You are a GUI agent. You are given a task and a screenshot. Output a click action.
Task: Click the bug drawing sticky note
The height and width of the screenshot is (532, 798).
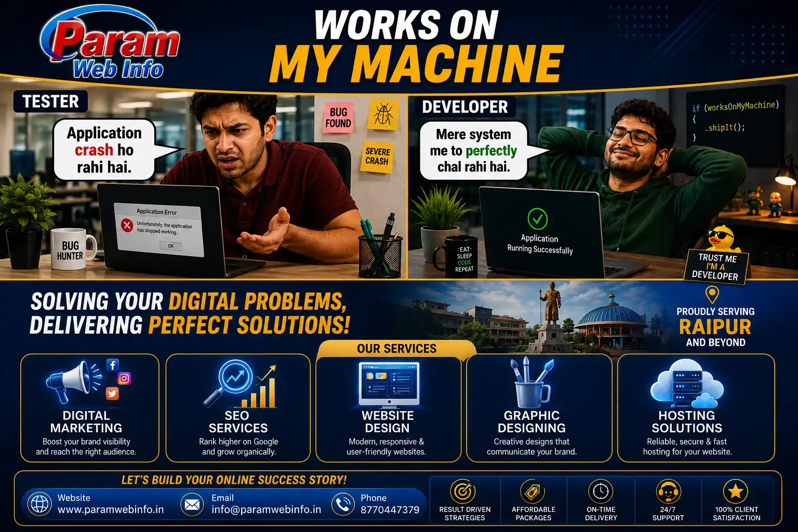click(x=383, y=114)
